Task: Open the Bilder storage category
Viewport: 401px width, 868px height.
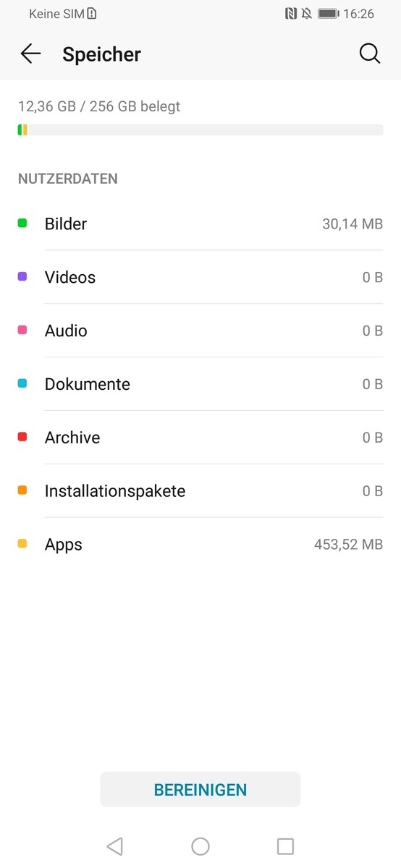Action: 200,224
